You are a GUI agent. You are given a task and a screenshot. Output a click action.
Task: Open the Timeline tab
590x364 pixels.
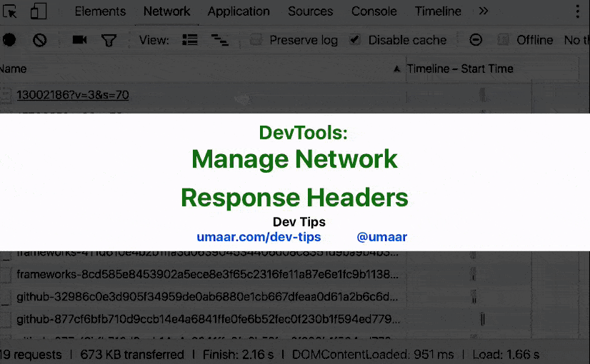pyautogui.click(x=438, y=11)
